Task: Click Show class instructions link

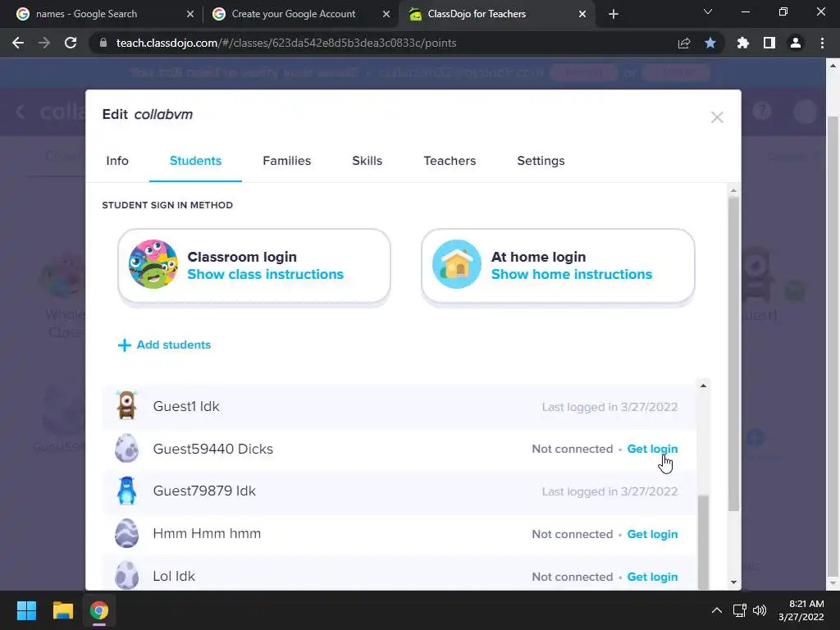Action: coord(265,274)
